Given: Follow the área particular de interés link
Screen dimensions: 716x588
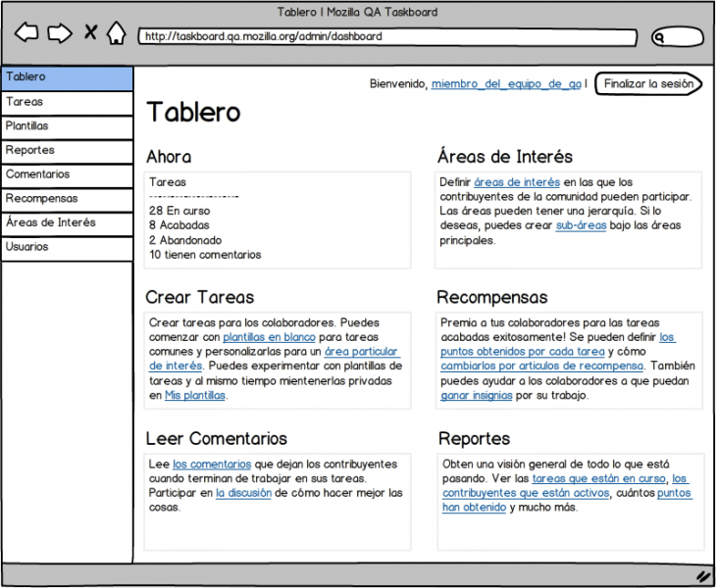Looking at the screenshot, I should tap(361, 352).
